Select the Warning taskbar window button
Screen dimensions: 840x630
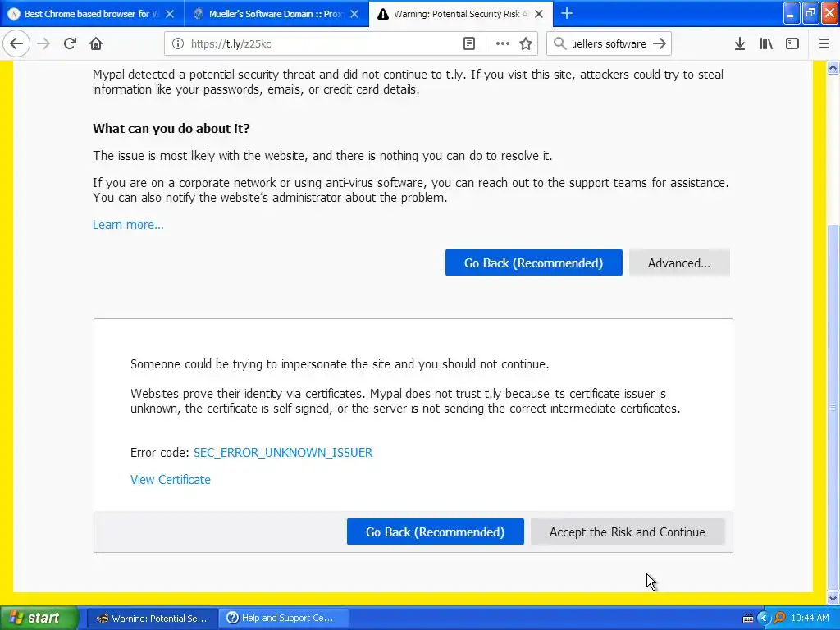(152, 619)
